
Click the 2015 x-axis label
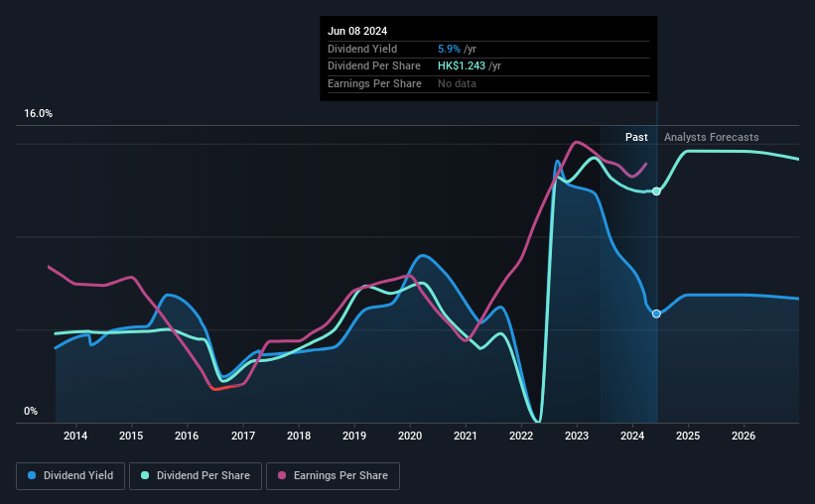coord(131,436)
